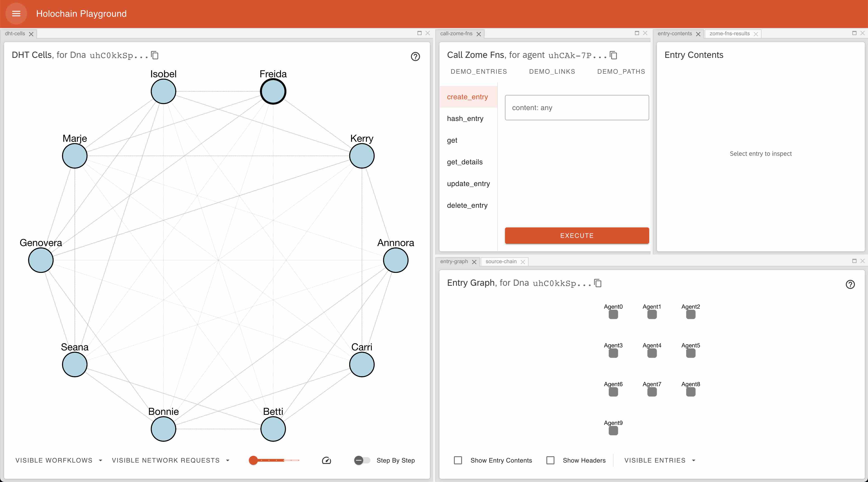Check Show Entry Contents
868x482 pixels.
[458, 460]
